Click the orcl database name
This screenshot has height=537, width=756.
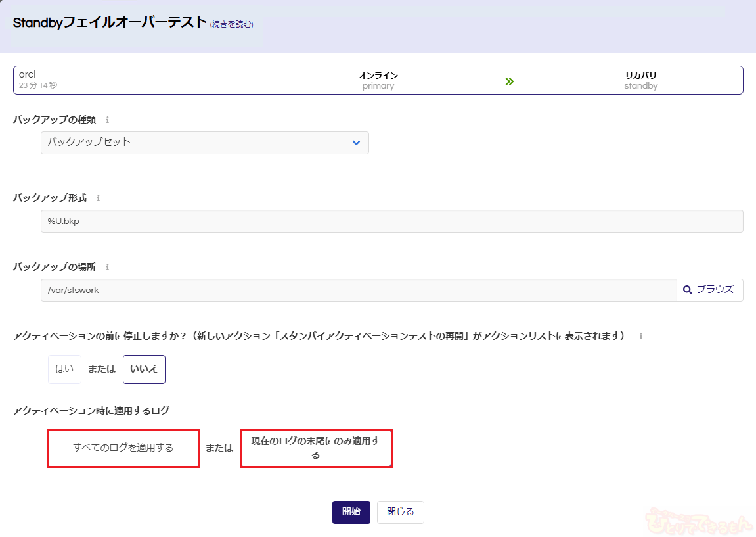pyautogui.click(x=28, y=75)
